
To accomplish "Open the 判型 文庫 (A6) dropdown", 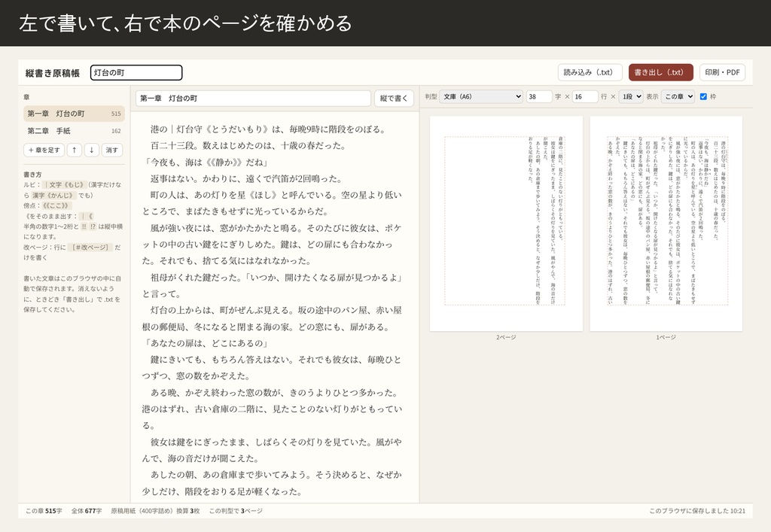I will (x=481, y=97).
